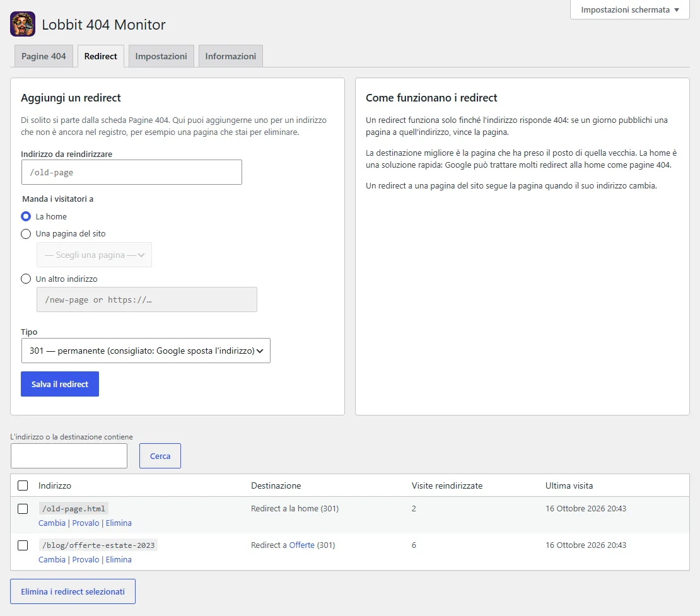Toggle the select-all checkbox in table header
Image resolution: width=700 pixels, height=616 pixels.
pyautogui.click(x=23, y=485)
